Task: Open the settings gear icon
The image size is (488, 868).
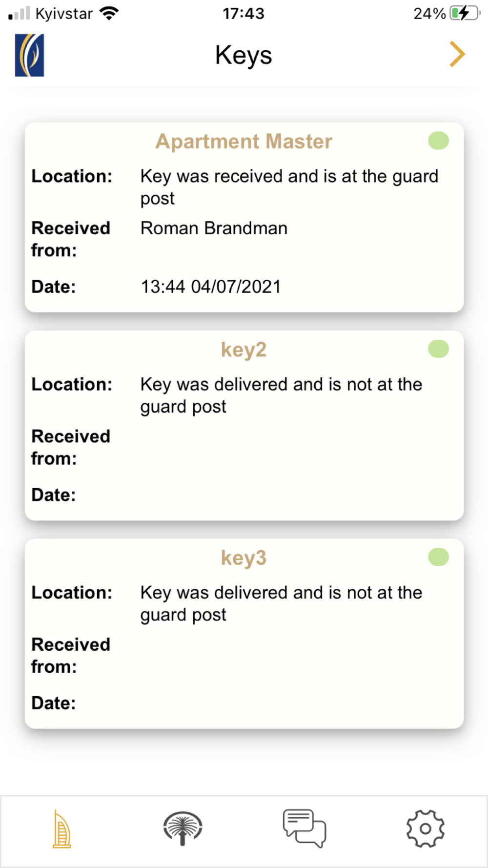Action: (x=425, y=828)
